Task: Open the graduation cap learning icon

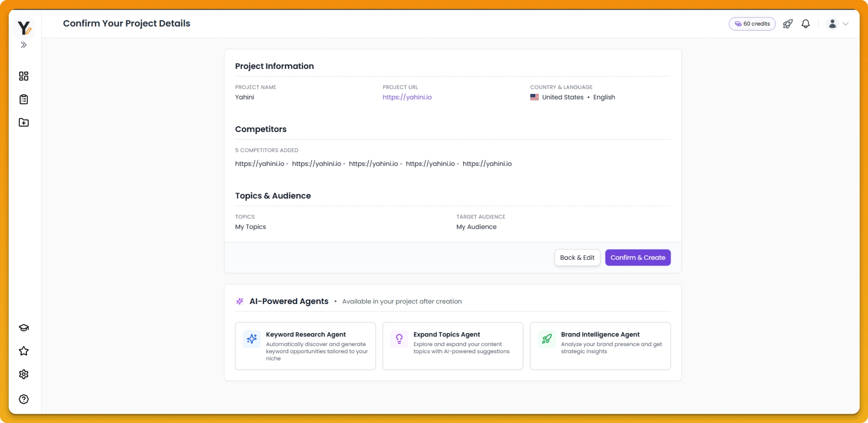Action: (x=24, y=328)
